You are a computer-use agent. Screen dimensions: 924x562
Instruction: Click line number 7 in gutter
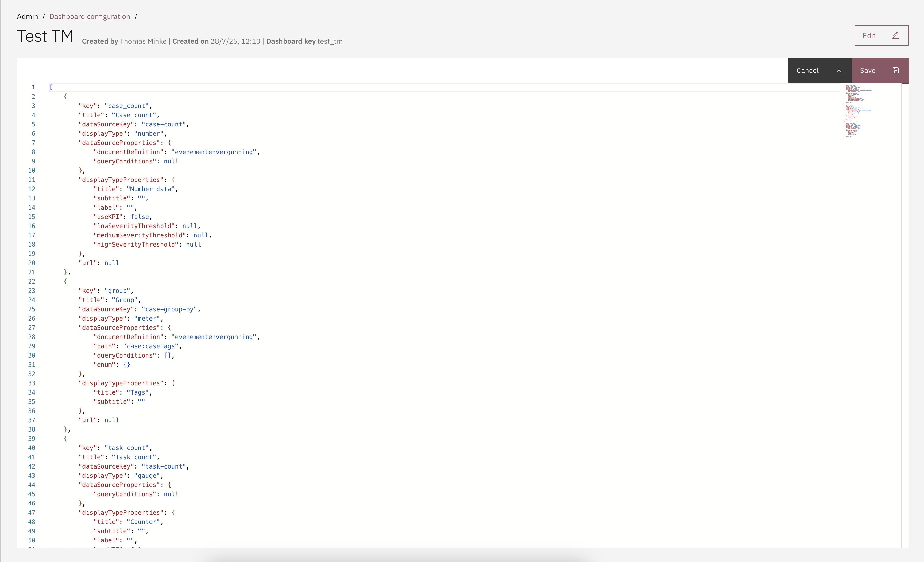[x=33, y=143]
